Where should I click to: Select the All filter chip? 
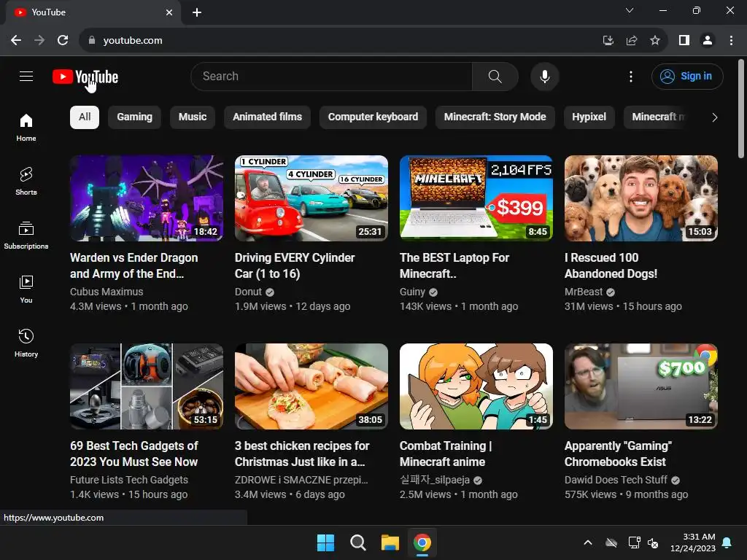[x=85, y=117]
